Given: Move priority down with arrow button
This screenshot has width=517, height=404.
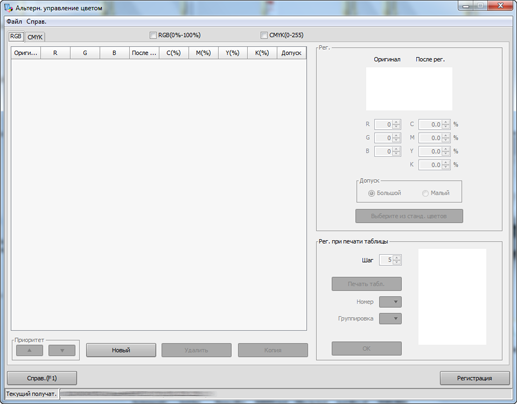Looking at the screenshot, I should [x=62, y=350].
